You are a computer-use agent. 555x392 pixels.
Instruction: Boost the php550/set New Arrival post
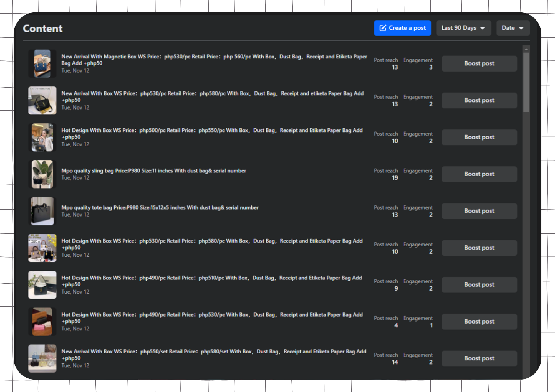479,358
